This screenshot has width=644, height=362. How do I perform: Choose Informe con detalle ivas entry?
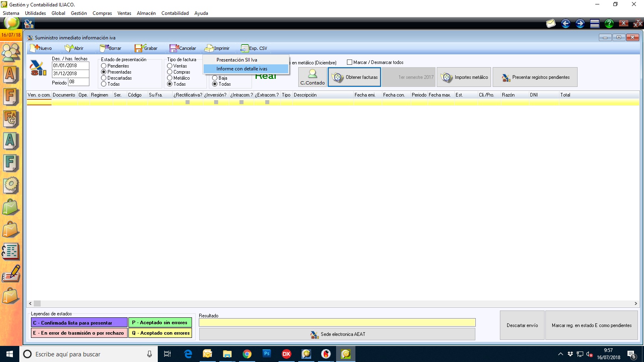coord(246,69)
